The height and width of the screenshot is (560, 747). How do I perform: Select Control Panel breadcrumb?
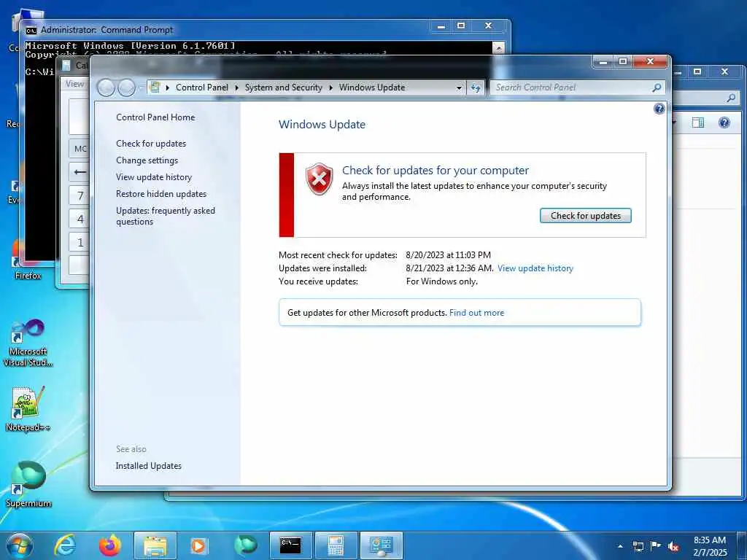(202, 87)
